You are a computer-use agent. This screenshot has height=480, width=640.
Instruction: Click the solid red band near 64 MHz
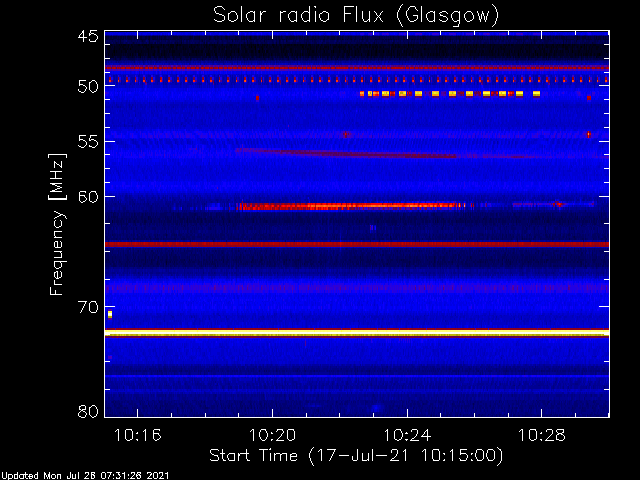(357, 244)
